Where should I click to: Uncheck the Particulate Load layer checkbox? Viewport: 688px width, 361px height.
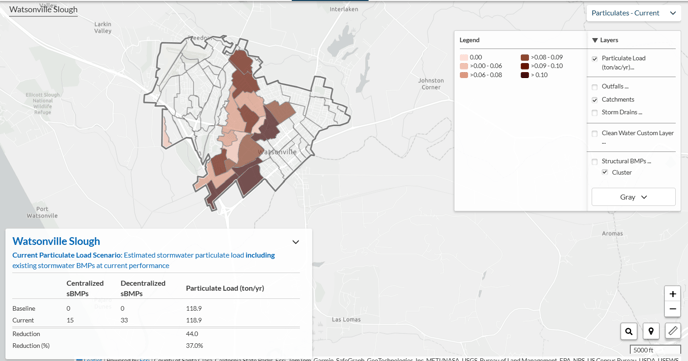tap(595, 58)
